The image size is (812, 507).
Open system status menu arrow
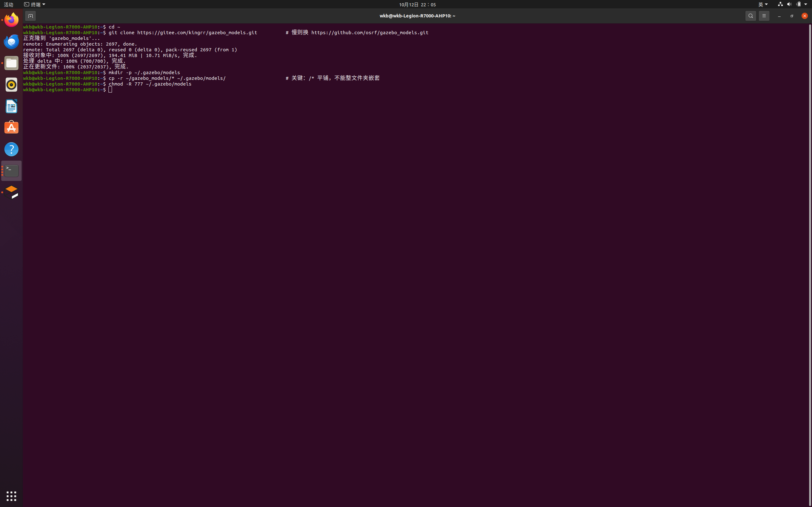(x=806, y=4)
